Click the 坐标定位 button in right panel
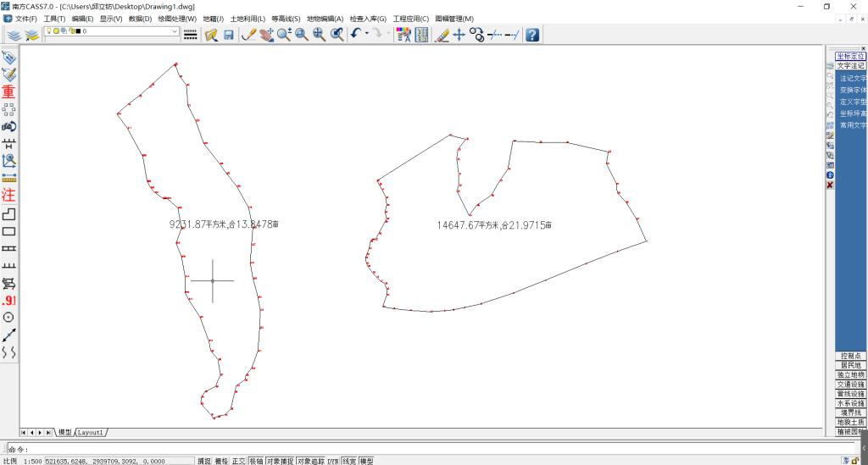Viewport: 868px width, 465px height. coord(850,56)
